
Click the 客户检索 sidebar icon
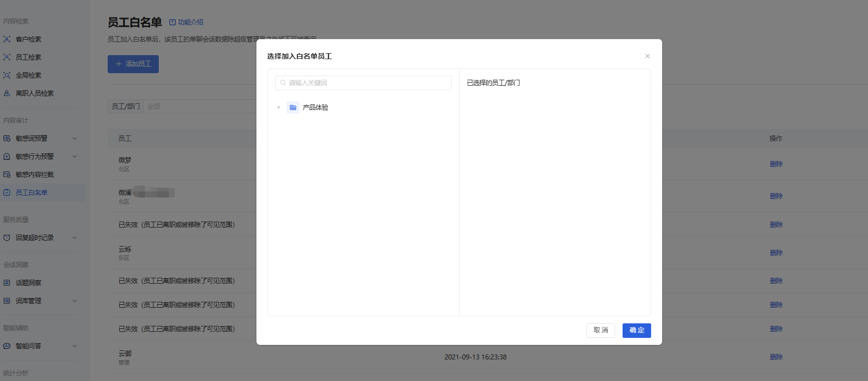(7, 39)
